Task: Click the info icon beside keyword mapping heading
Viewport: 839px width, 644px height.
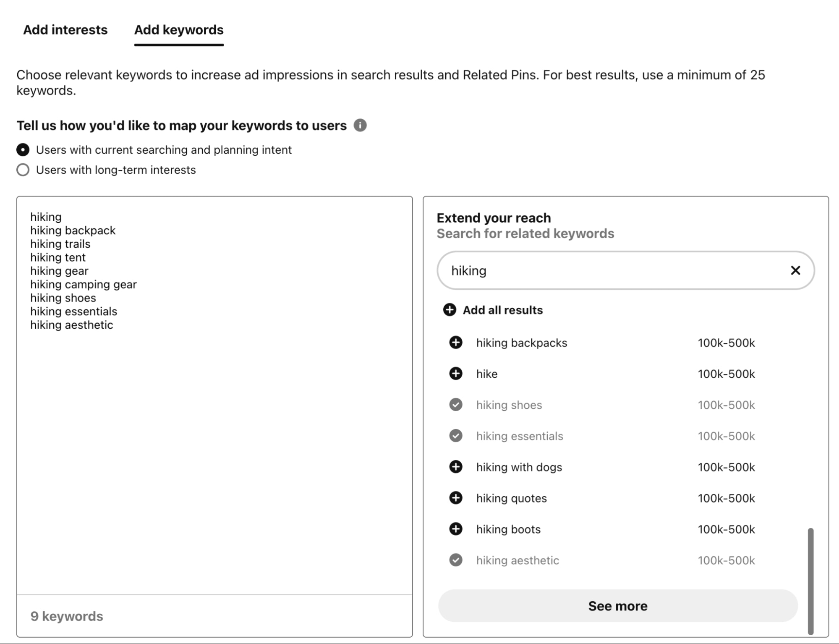Action: click(360, 125)
